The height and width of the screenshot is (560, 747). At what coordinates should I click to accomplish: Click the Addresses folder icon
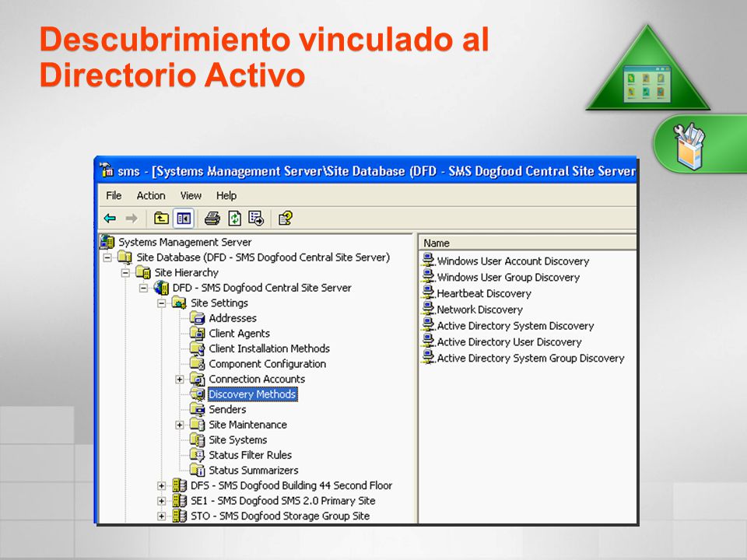tap(197, 318)
